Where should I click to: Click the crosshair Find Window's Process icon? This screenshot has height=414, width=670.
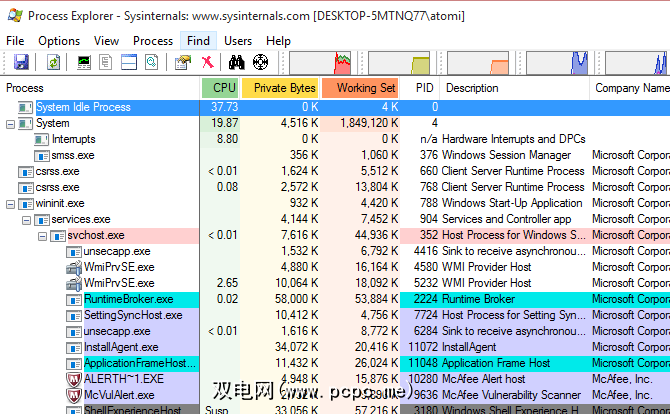[x=260, y=62]
